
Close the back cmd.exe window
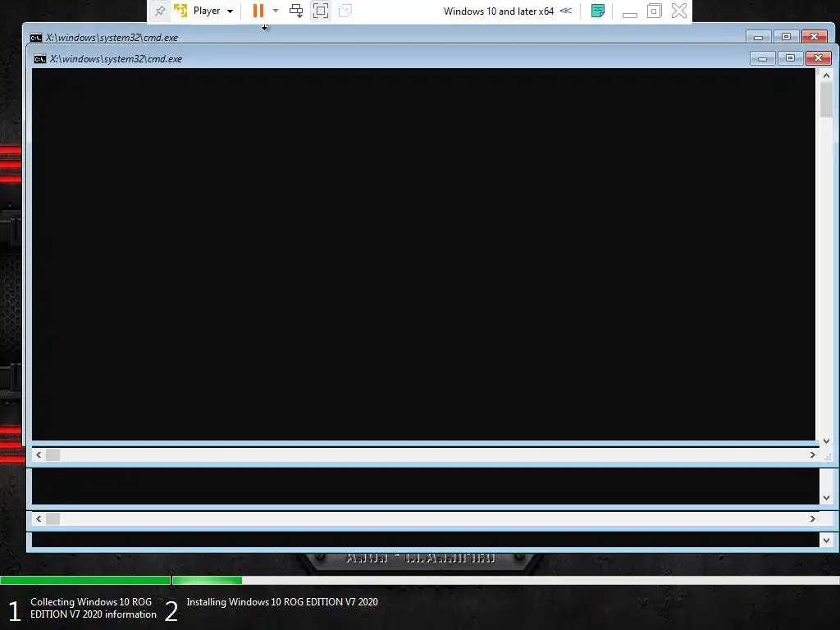(x=815, y=37)
